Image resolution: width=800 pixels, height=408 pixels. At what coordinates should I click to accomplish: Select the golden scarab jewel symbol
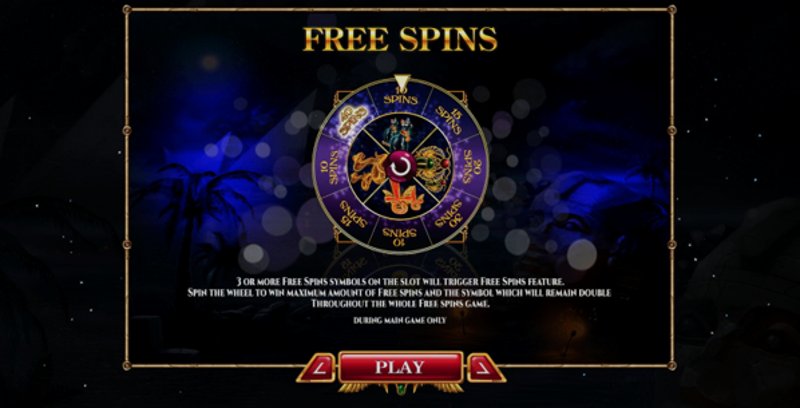click(x=433, y=168)
